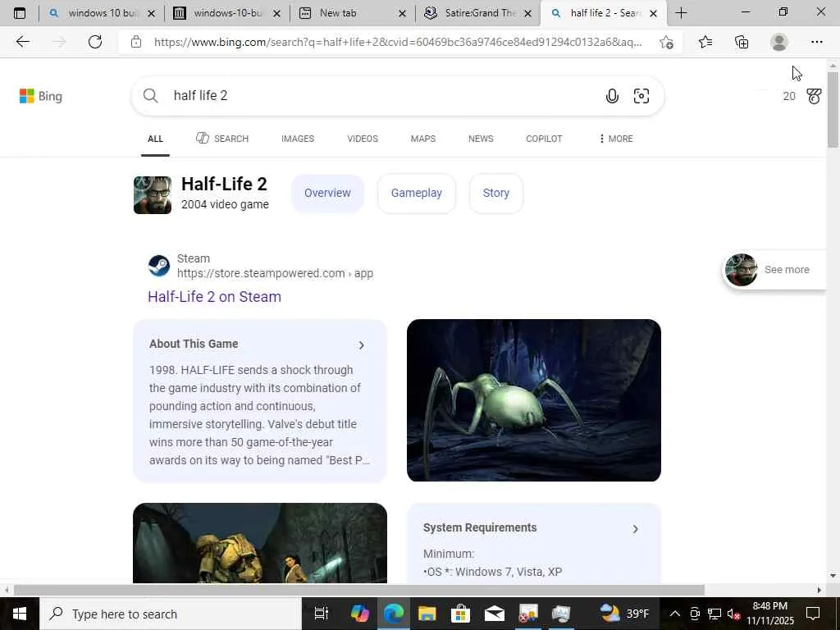Screen dimensions: 840x630
Task: Open the MORE search categories menu
Action: (616, 139)
